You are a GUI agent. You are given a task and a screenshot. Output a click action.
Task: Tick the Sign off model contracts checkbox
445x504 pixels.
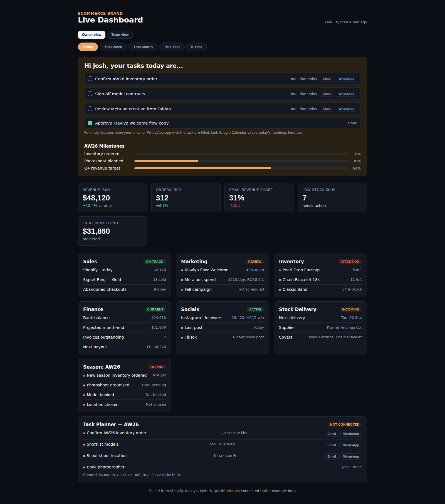tap(90, 94)
